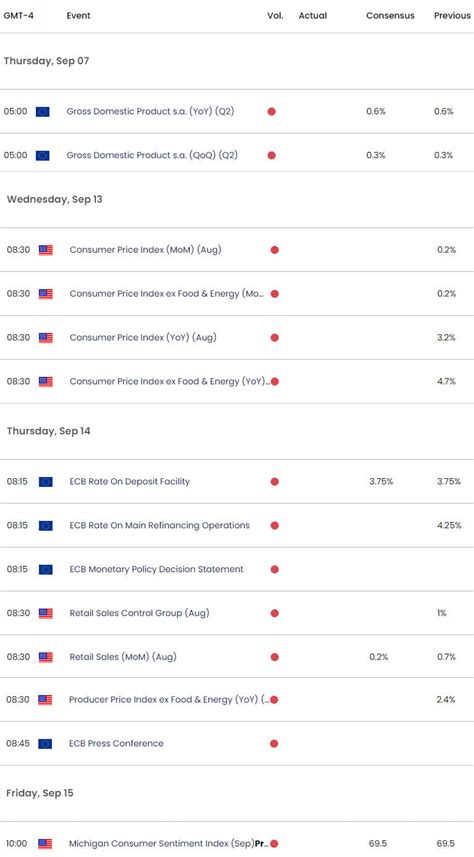Click the EU flag beside ECB Rate On Deposit Facility
The width and height of the screenshot is (474, 857).
click(x=46, y=482)
